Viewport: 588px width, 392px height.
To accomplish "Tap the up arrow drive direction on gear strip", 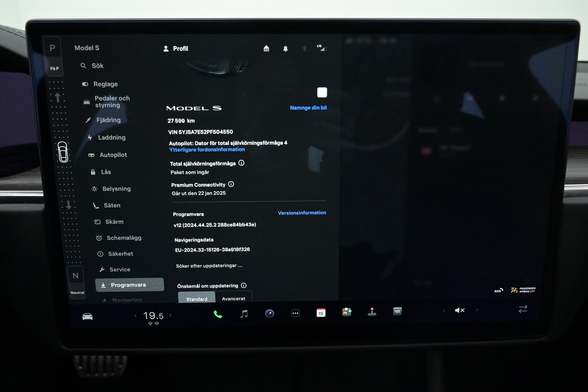I will (57, 97).
